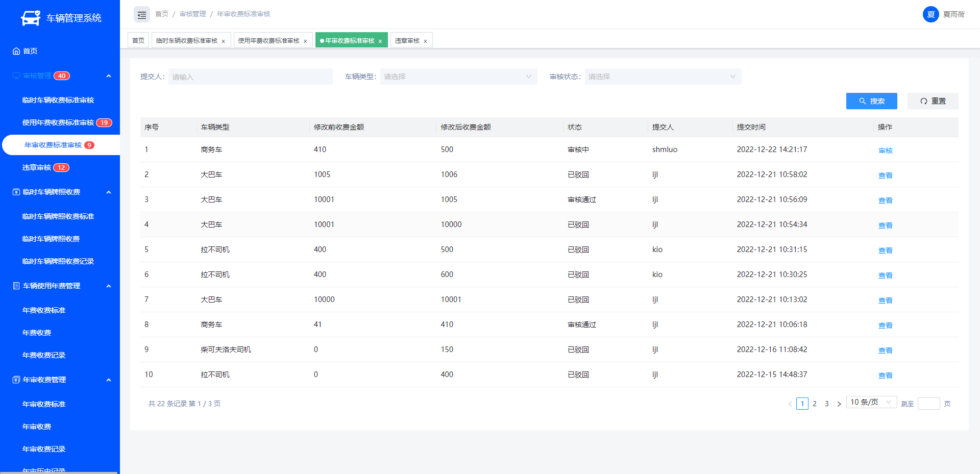This screenshot has width=980, height=474.
Task: Click 审核通过 status in row 3
Action: click(582, 199)
